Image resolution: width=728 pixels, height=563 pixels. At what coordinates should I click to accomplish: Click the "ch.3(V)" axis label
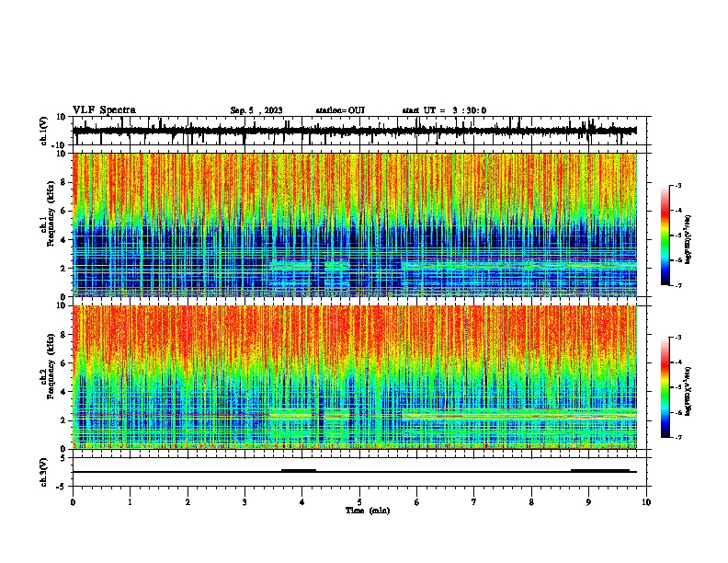(44, 472)
